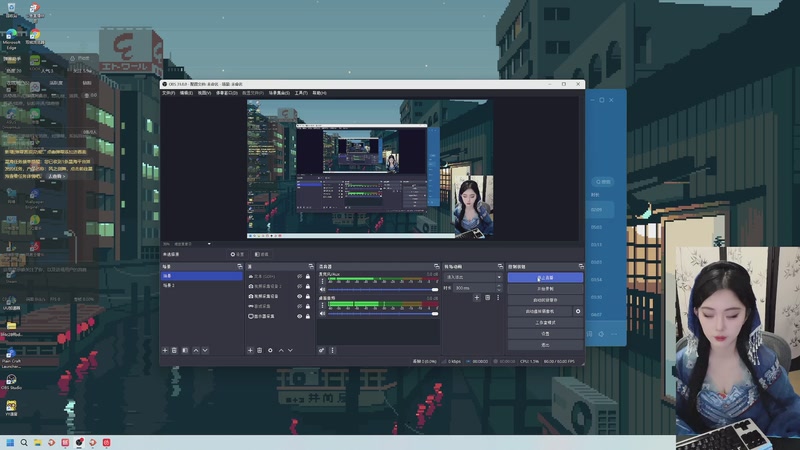Toggle lock on Display Capture source
Viewport: 800px width, 450px height.
308,316
